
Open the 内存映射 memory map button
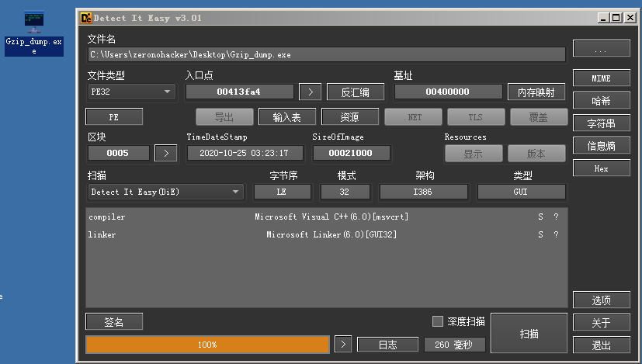pyautogui.click(x=536, y=92)
